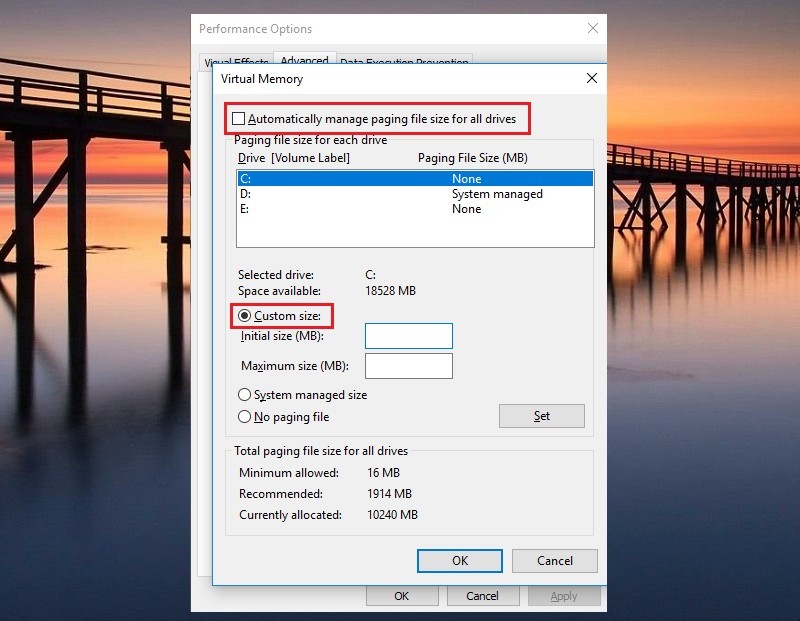Screen dimensions: 800x621
Task: Go to Data Execution Prevention tab
Action: tap(404, 62)
